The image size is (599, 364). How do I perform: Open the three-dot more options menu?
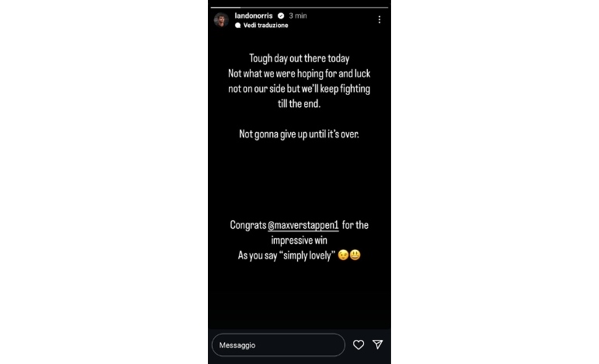379,19
